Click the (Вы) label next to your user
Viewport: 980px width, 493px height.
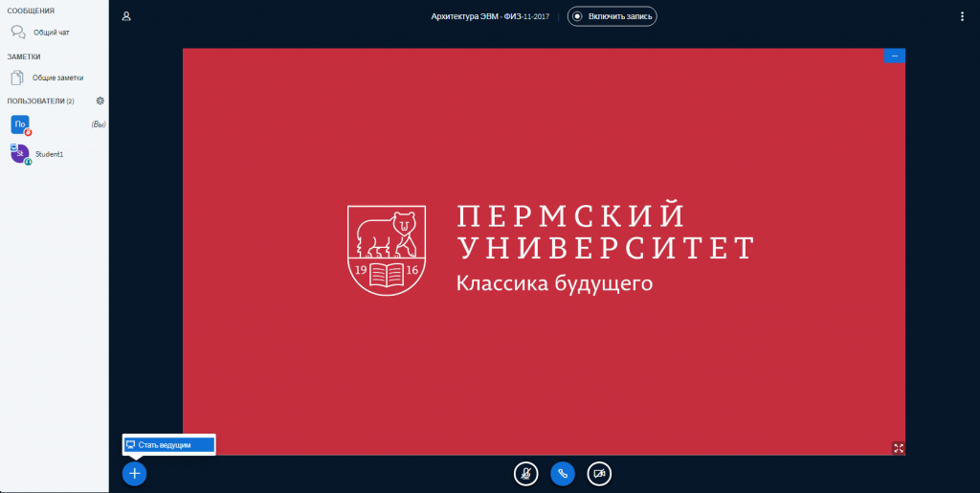coord(99,124)
